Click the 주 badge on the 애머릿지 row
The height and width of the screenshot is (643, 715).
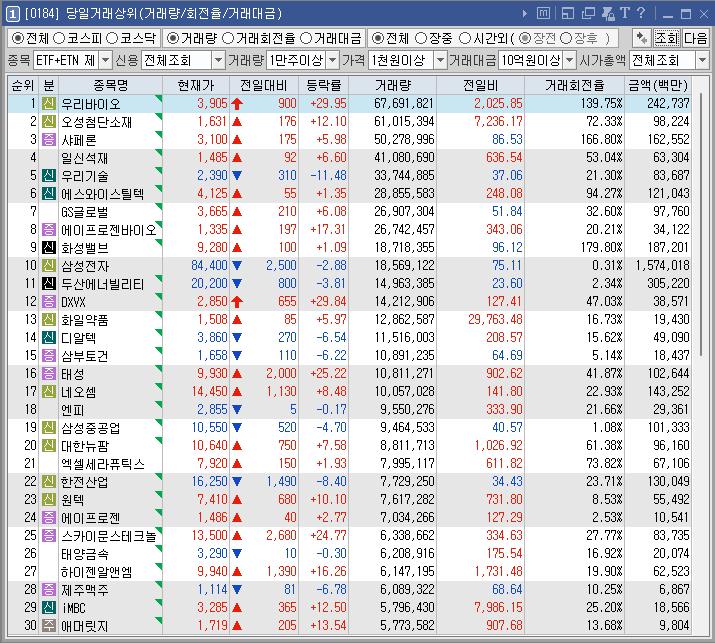click(x=49, y=625)
